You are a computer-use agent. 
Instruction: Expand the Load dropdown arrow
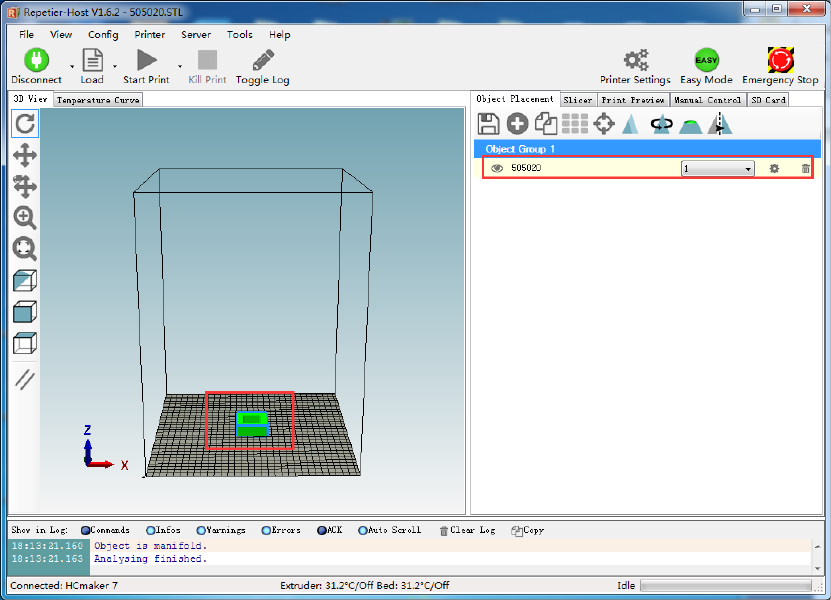115,67
